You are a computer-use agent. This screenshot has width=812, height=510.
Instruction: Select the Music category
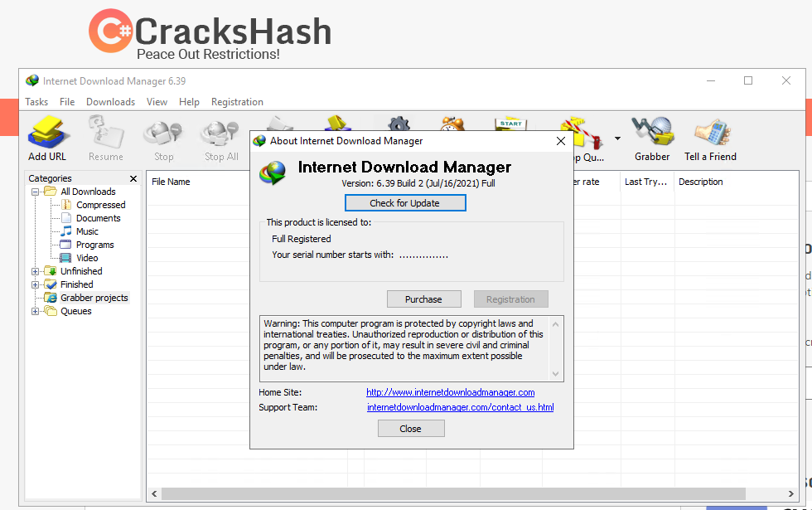[x=86, y=231]
